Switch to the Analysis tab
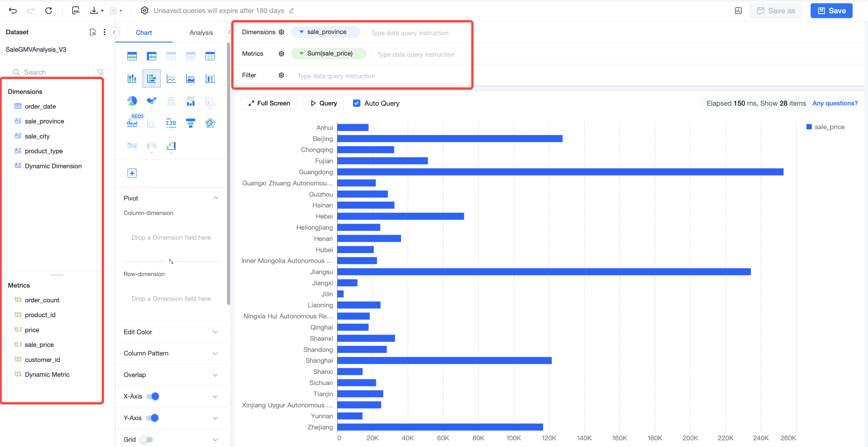 (201, 33)
